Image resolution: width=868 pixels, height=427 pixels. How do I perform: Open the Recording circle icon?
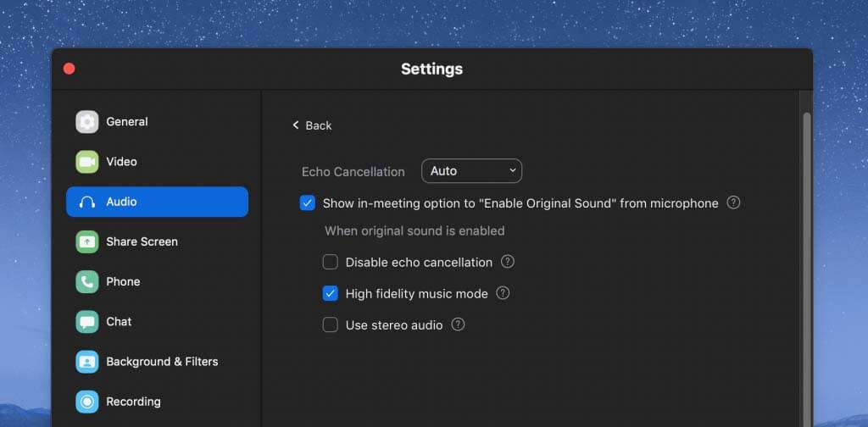coord(87,402)
